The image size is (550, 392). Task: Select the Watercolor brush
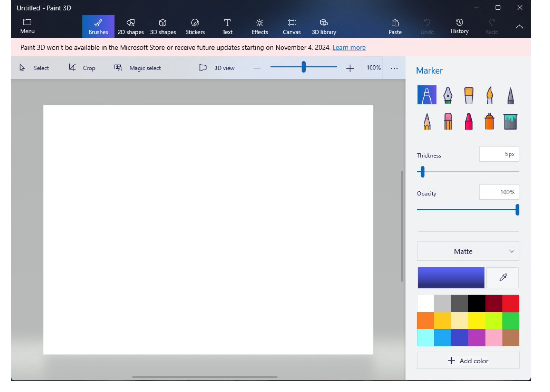(x=489, y=95)
